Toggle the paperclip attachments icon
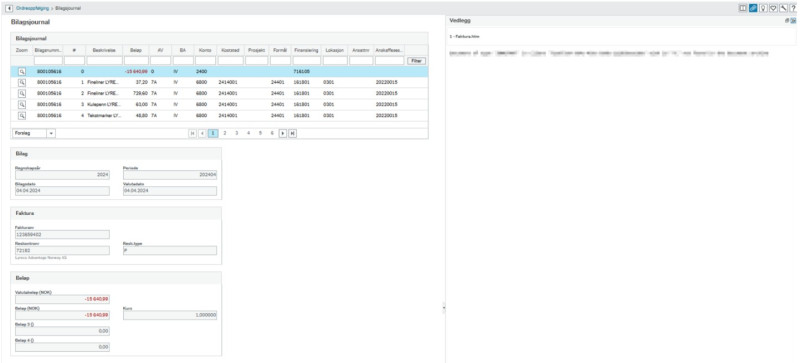The image size is (800, 363). pos(753,8)
